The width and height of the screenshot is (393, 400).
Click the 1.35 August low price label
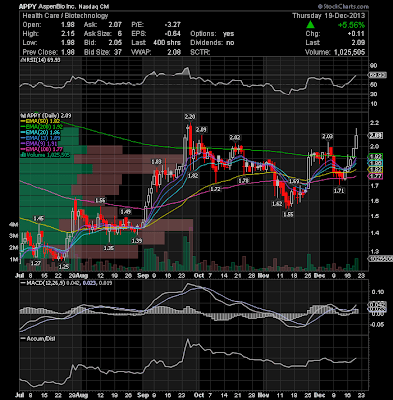(109, 248)
